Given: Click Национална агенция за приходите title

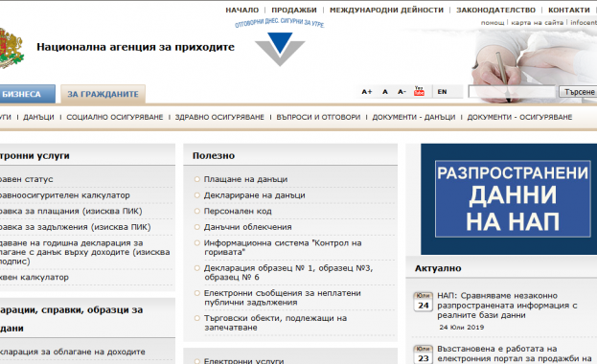Looking at the screenshot, I should (135, 47).
